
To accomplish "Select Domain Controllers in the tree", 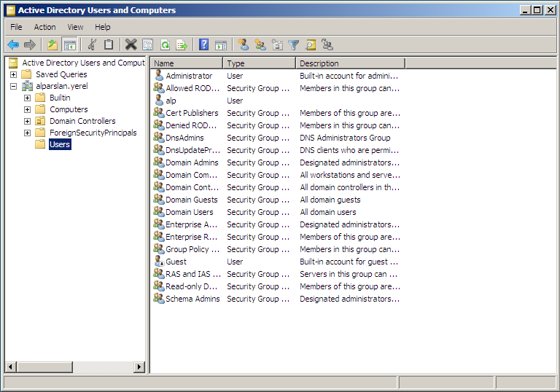I will pyautogui.click(x=82, y=121).
